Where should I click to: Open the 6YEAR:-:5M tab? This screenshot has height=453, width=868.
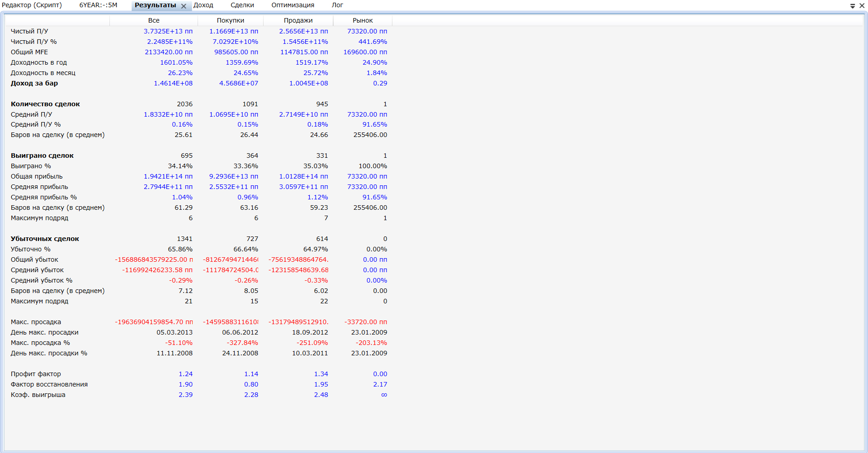tap(98, 5)
